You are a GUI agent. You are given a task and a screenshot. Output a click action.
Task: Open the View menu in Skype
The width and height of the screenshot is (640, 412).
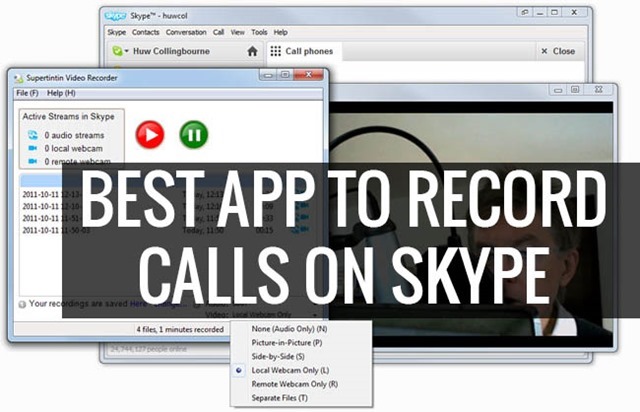238,32
